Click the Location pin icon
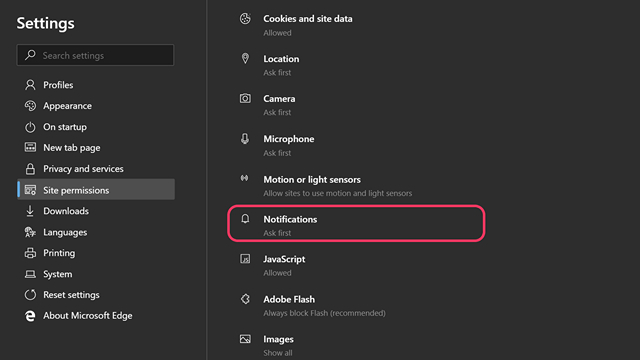The height and width of the screenshot is (360, 640). tap(245, 58)
